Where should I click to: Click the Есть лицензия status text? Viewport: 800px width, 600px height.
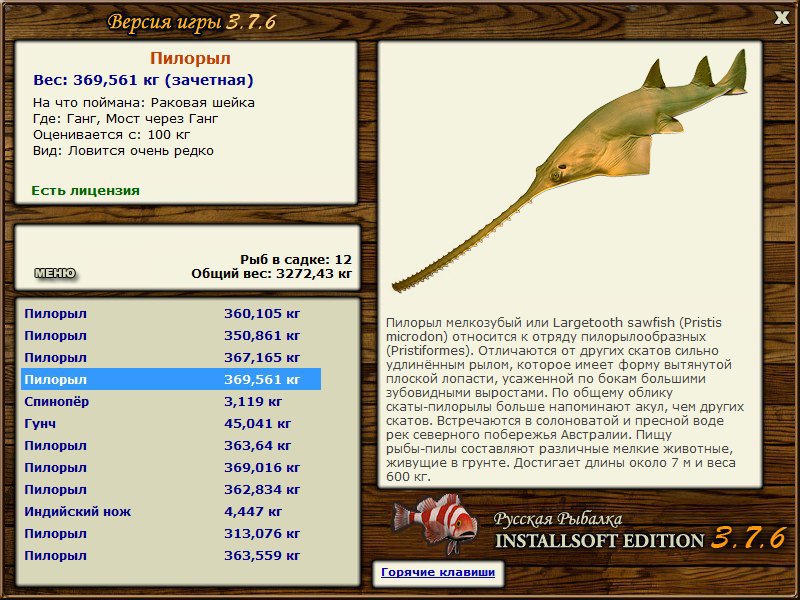85,190
